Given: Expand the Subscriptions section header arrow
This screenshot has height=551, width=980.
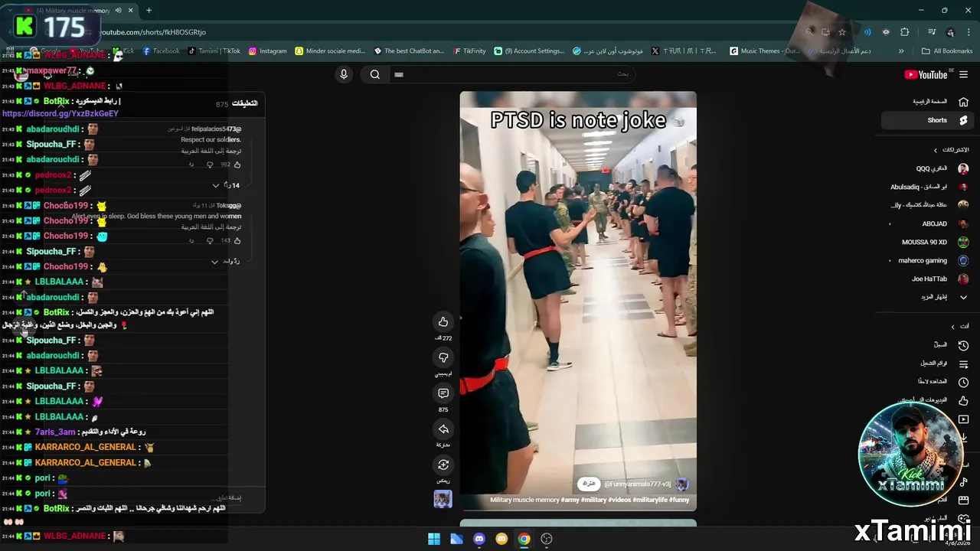Looking at the screenshot, I should (935, 150).
